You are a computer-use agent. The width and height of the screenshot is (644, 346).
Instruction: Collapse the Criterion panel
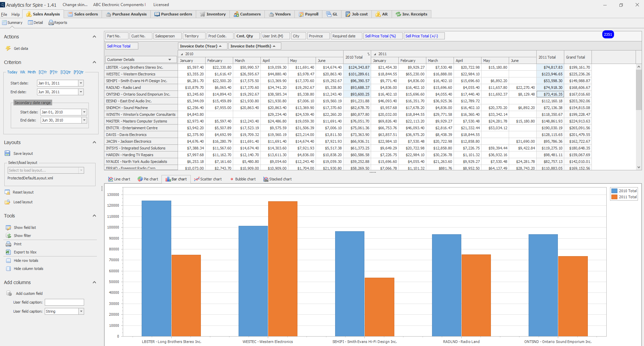click(94, 62)
